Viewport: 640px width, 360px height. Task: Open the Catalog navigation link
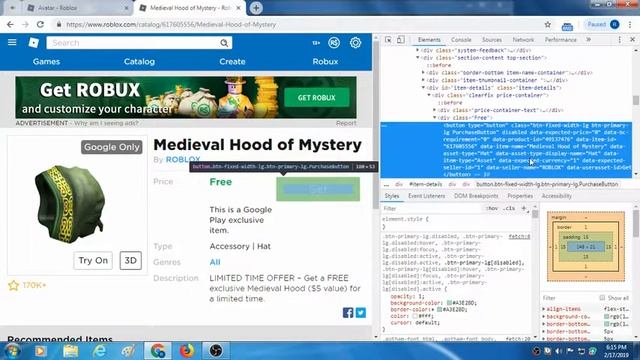pyautogui.click(x=139, y=62)
